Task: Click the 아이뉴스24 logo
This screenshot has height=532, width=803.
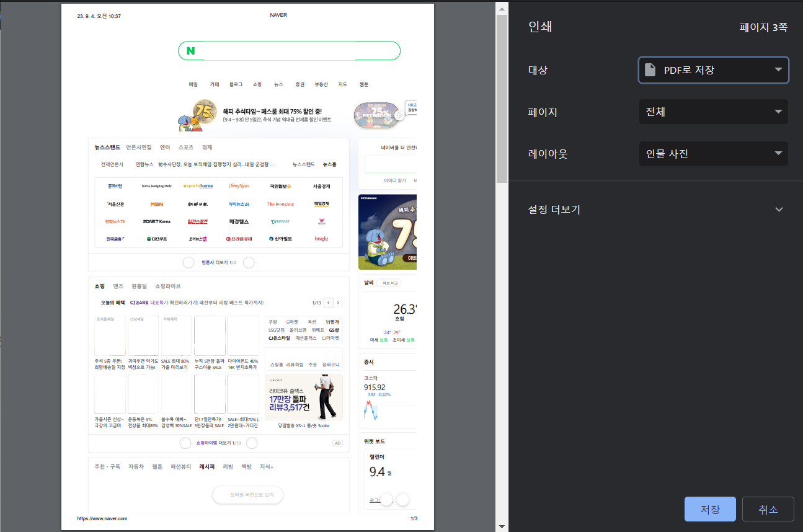Action: [x=239, y=204]
